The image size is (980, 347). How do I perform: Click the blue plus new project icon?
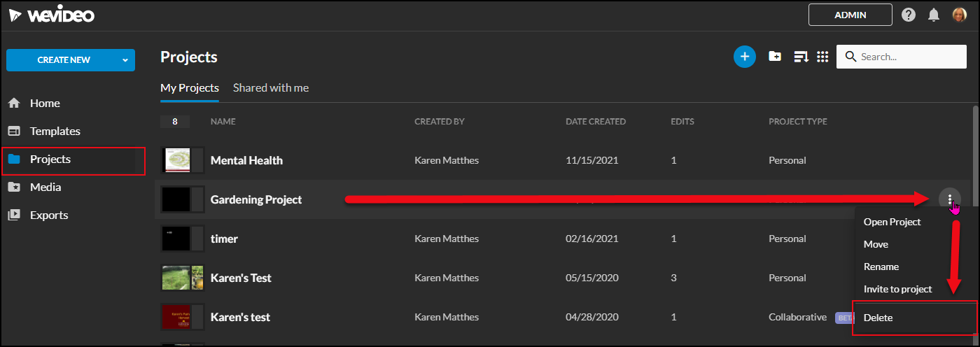coord(745,57)
